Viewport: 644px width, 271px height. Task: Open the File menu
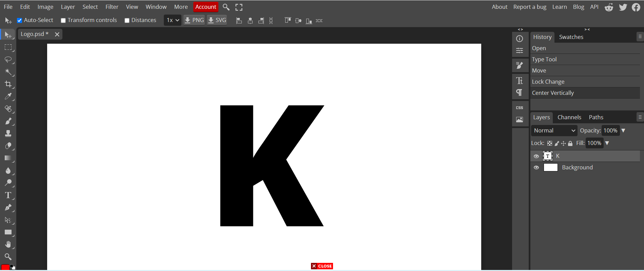tap(8, 7)
